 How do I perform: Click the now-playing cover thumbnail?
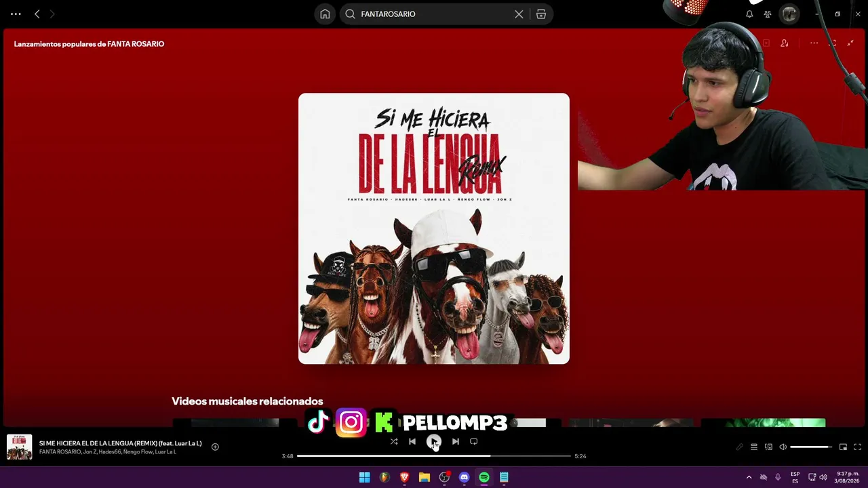tap(19, 447)
